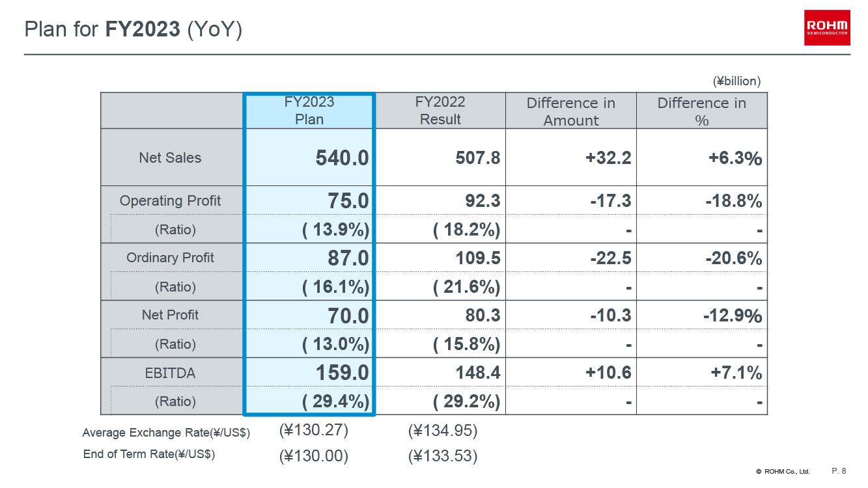Screen dimensions: 868x488
Task: Click the 540.0 Net Sales plan value
Action: point(342,158)
